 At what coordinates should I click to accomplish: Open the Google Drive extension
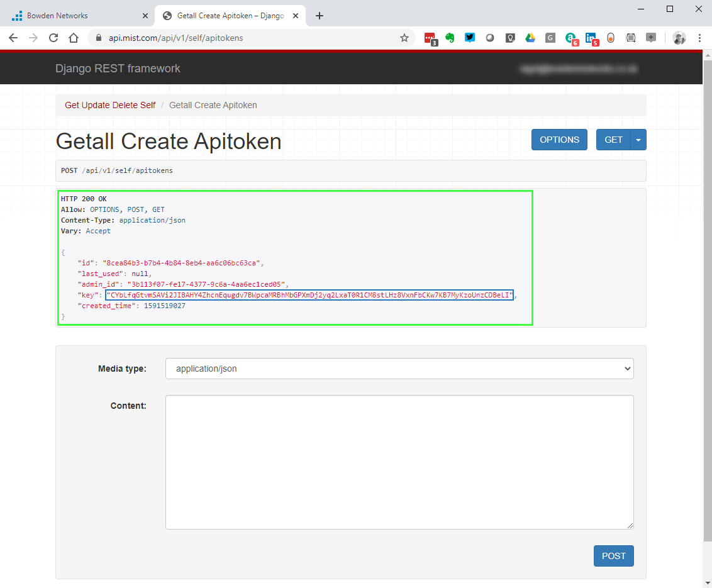pos(530,38)
